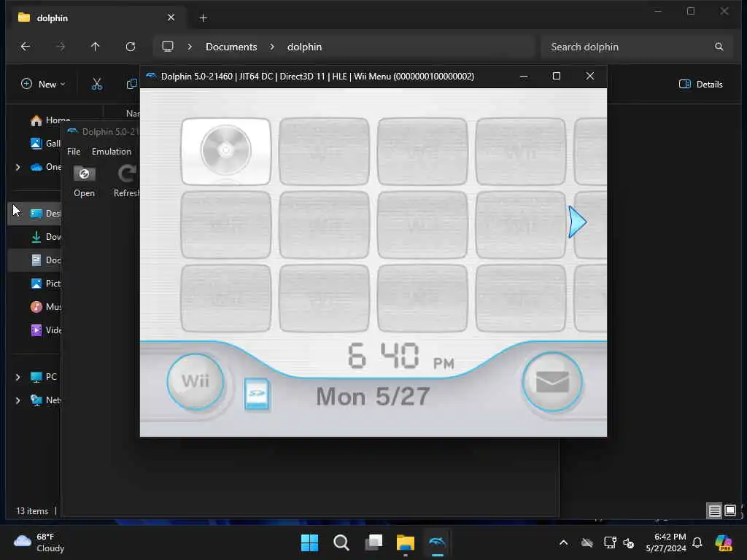Go up one folder level in Explorer

[96, 47]
